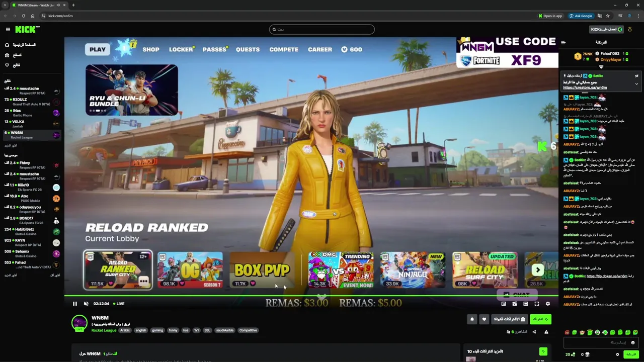Image resolution: width=644 pixels, height=362 pixels.
Task: Open the emoji picker in chat input
Action: coord(633,342)
